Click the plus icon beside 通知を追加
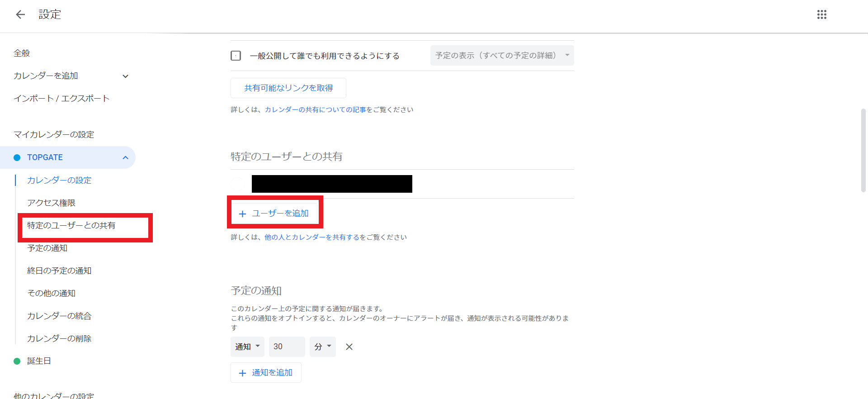Viewport: 868px width, 399px height. click(x=243, y=373)
